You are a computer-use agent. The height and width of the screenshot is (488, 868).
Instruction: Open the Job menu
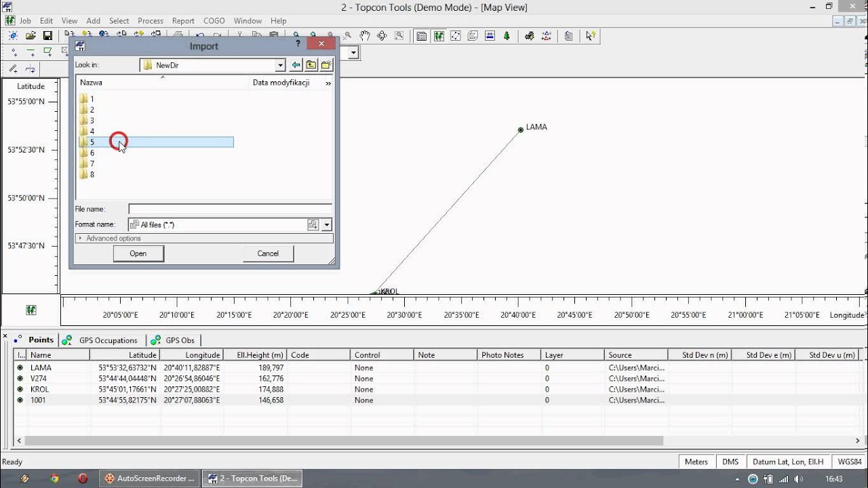point(25,21)
